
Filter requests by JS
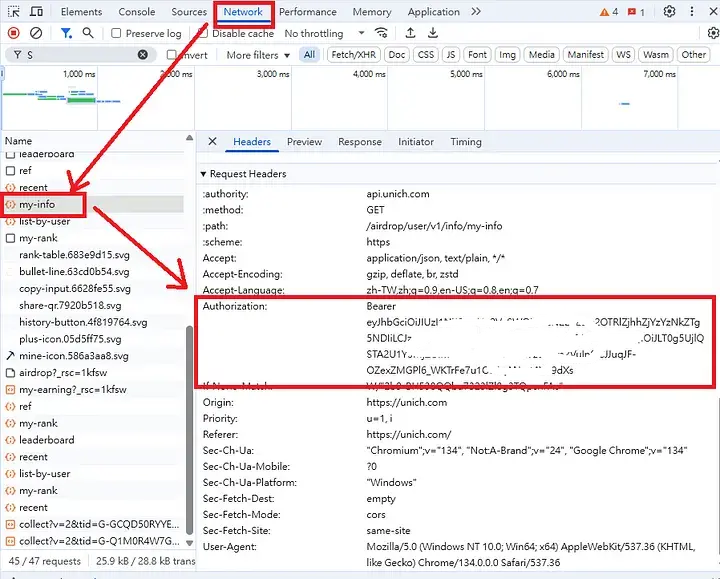point(451,55)
